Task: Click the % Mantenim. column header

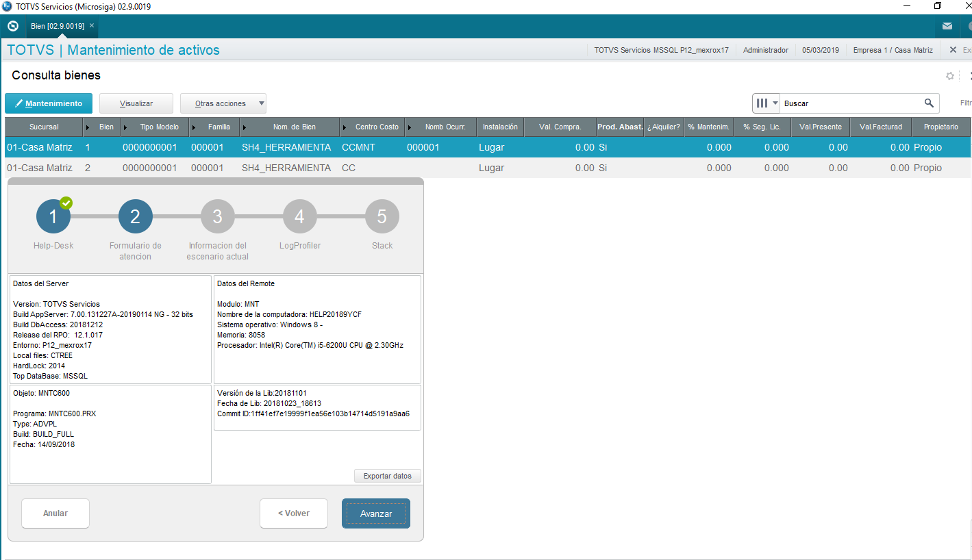Action: (x=709, y=127)
